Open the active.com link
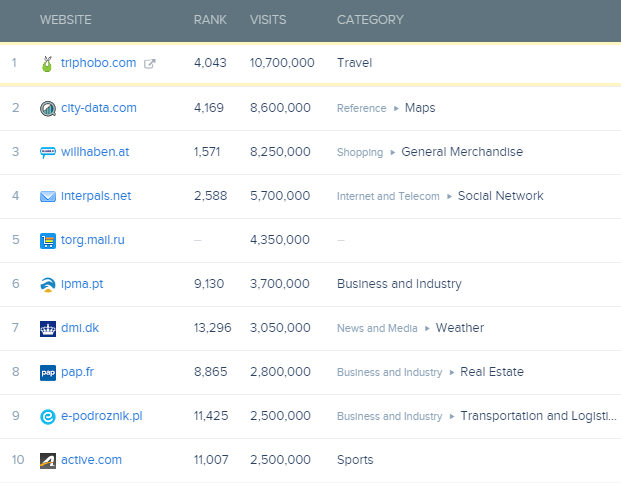The height and width of the screenshot is (483, 621). 91,460
